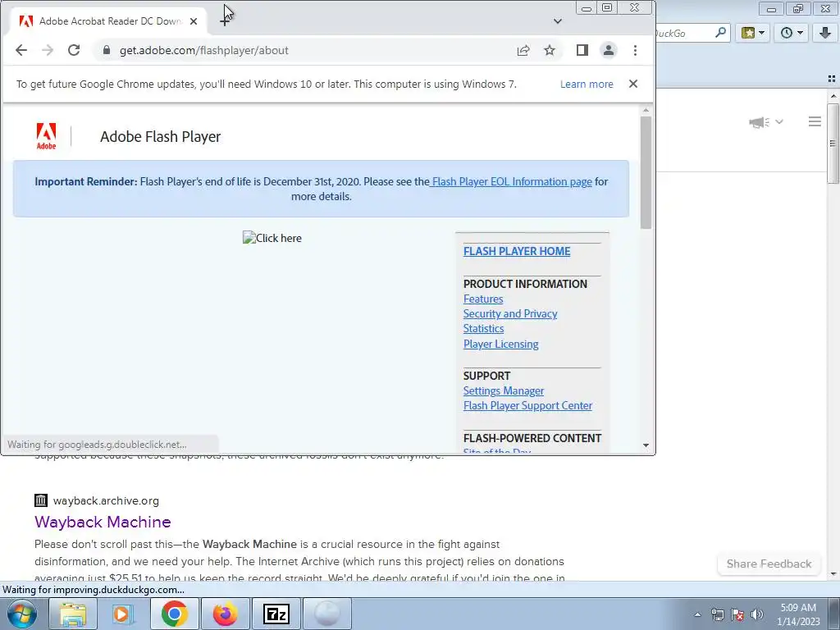
Task: Close the Adobe Acrobat Reader tab
Action: pyautogui.click(x=194, y=21)
